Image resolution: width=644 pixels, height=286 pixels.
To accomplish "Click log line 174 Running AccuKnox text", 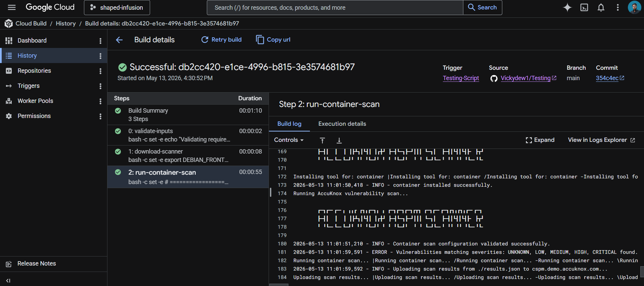I will (x=351, y=193).
